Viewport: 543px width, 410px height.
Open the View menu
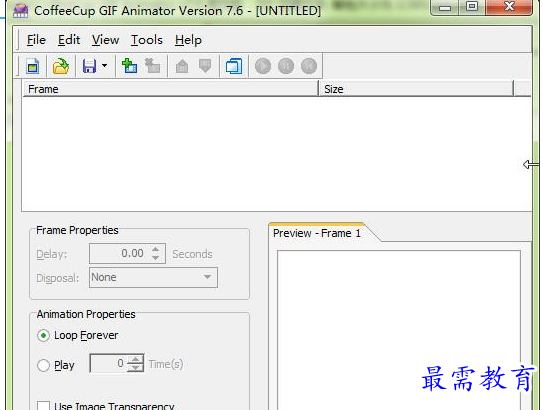[x=105, y=40]
